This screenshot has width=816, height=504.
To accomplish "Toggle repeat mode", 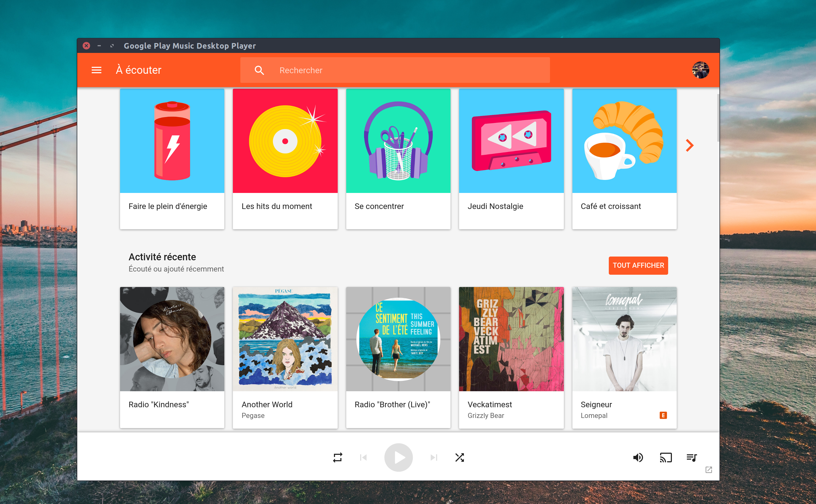I will tap(337, 457).
